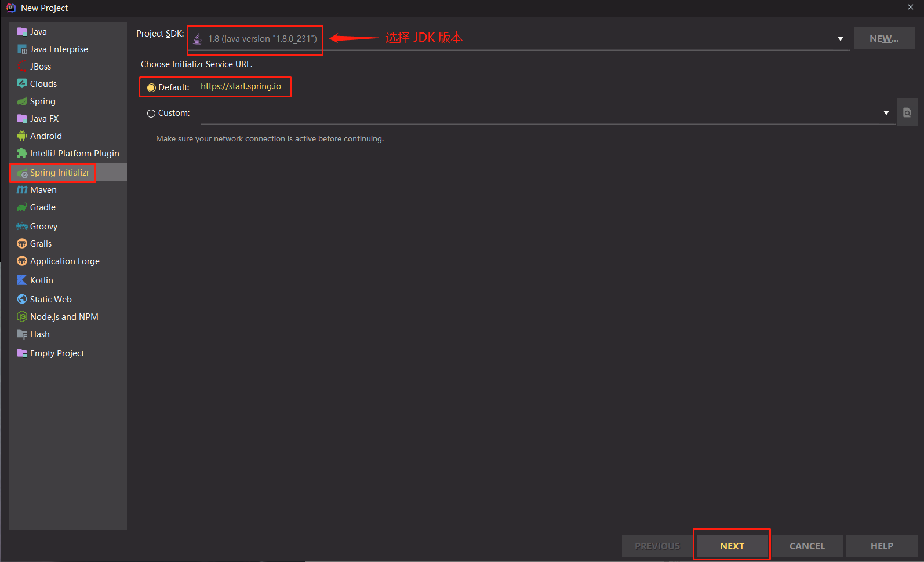Select Static Web label in list

(51, 300)
